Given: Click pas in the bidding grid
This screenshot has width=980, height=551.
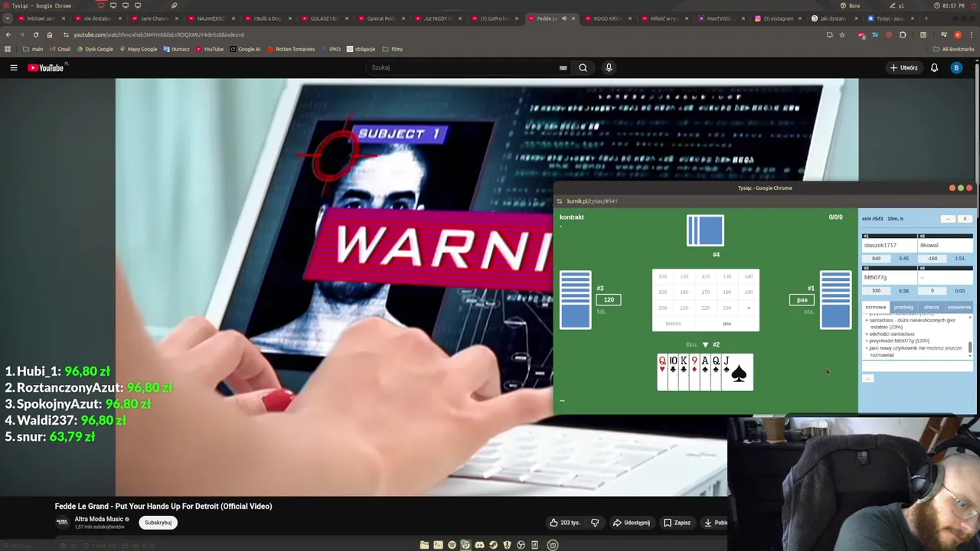Looking at the screenshot, I should (x=727, y=324).
